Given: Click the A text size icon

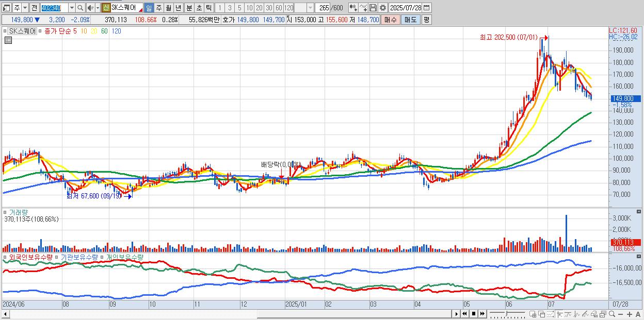Looking at the screenshot, I should pyautogui.click(x=638, y=314).
